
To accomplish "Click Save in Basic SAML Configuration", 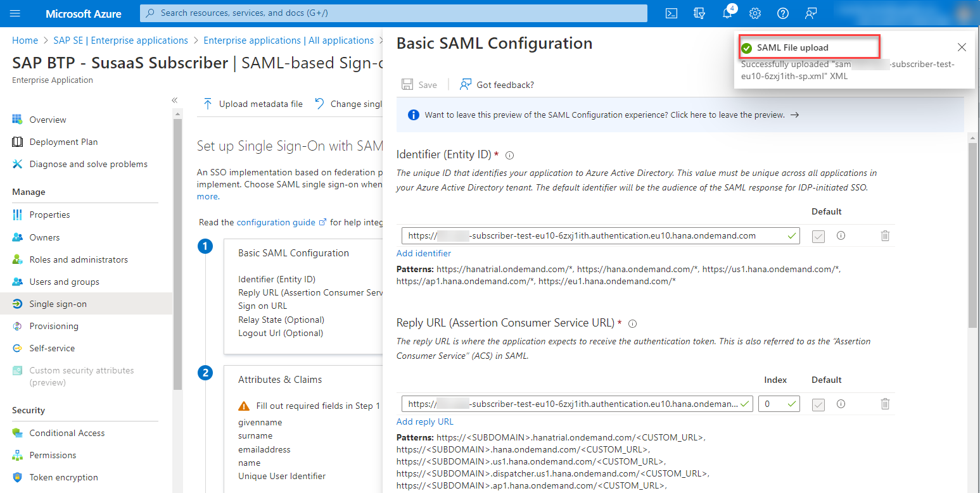I will point(419,84).
